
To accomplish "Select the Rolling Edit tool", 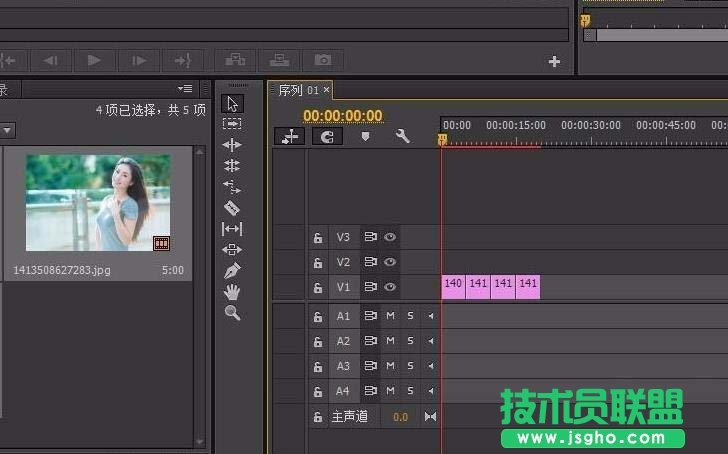I will pyautogui.click(x=232, y=166).
